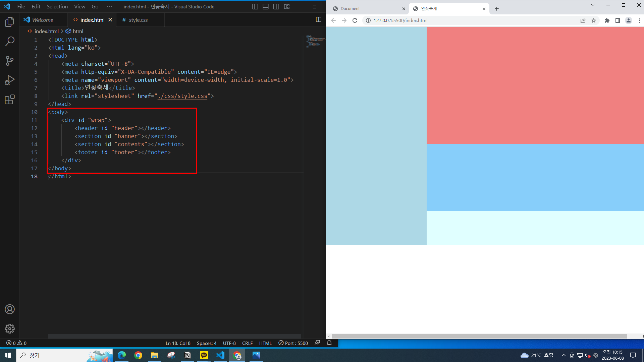Click the split editor right icon
This screenshot has height=362, width=644.
pyautogui.click(x=318, y=20)
